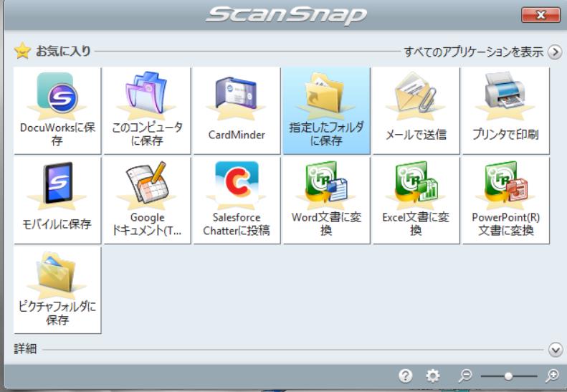Open the DocuWorksに保存 app tile
Viewport: 567px width, 392px height.
[x=57, y=110]
